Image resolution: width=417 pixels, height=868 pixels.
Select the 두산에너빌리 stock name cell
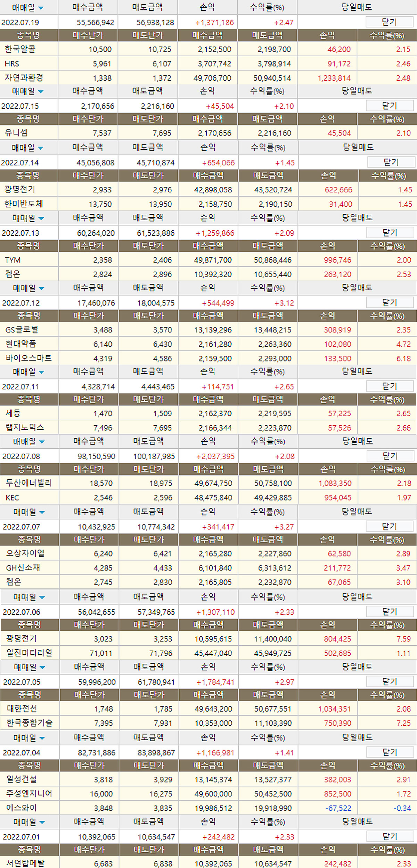tap(29, 483)
